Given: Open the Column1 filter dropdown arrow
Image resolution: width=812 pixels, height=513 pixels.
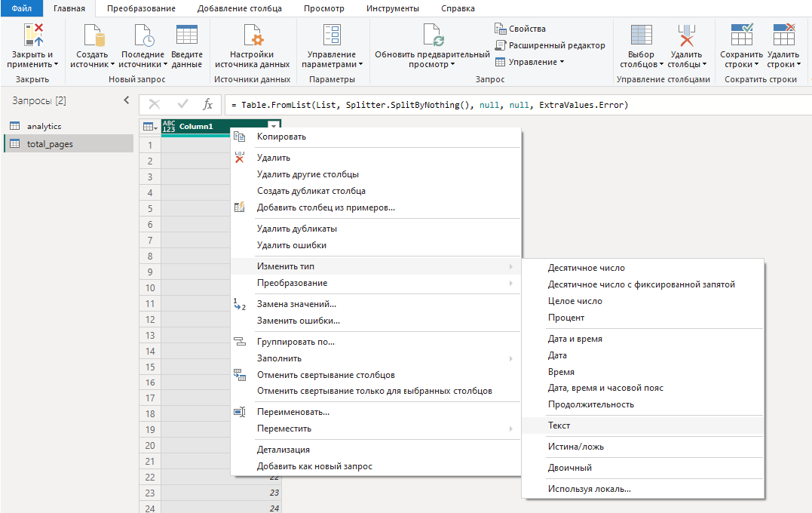Looking at the screenshot, I should 274,127.
